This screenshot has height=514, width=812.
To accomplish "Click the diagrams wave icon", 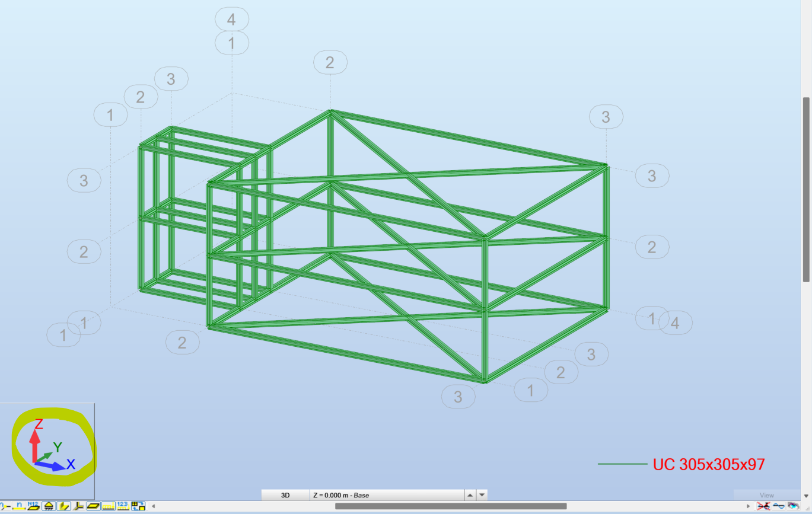I will (x=778, y=506).
